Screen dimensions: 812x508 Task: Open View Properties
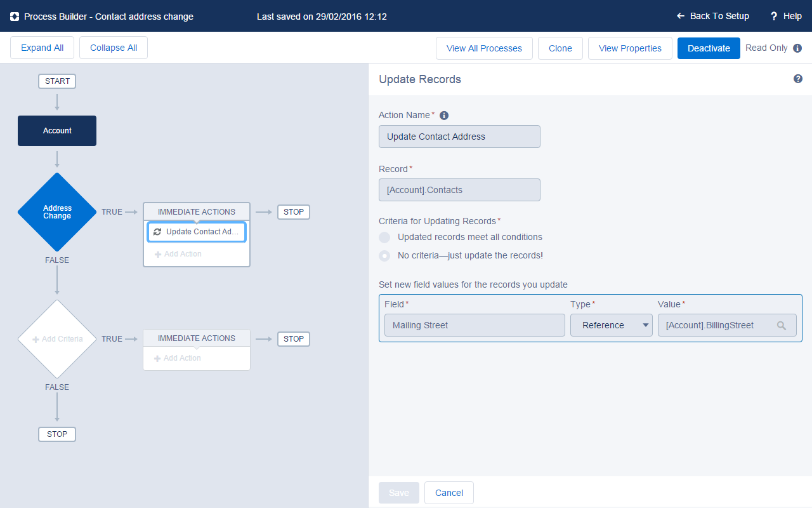pyautogui.click(x=630, y=48)
